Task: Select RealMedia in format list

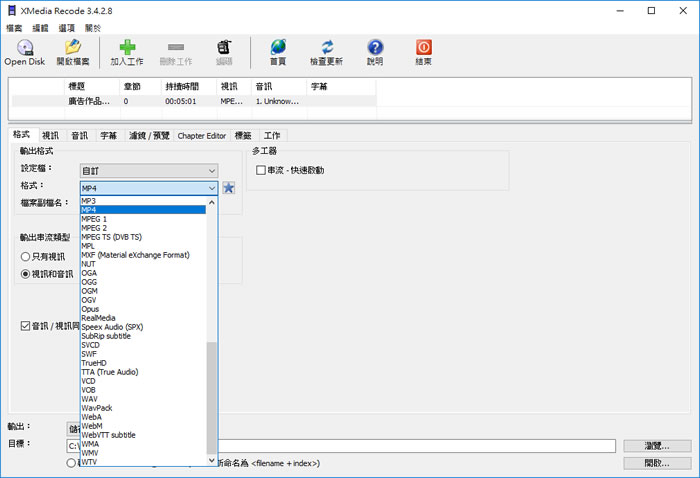Action: point(143,318)
